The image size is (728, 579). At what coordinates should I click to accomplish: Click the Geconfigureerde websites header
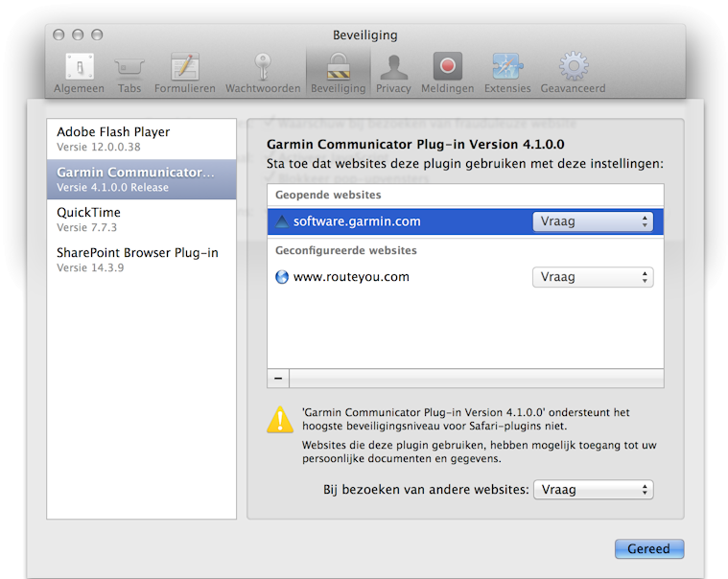(346, 250)
